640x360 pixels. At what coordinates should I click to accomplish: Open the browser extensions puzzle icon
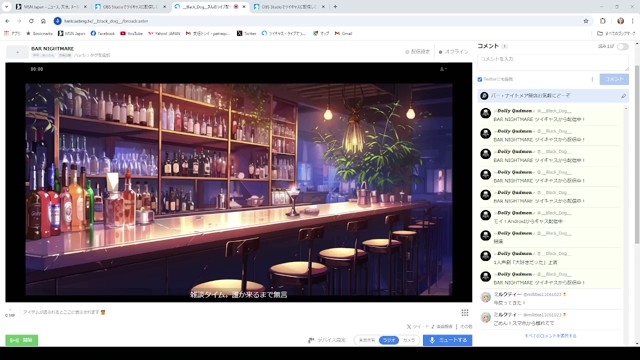pyautogui.click(x=603, y=21)
